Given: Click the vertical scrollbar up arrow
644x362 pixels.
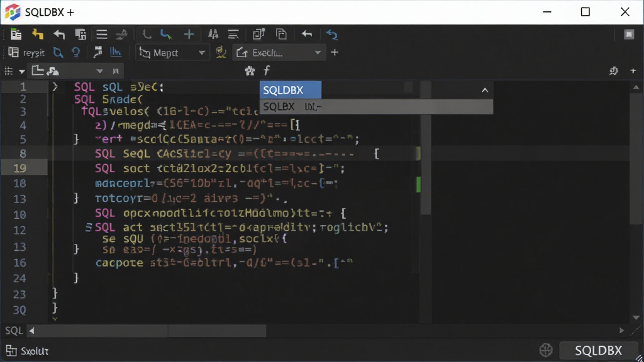Looking at the screenshot, I should [x=636, y=87].
